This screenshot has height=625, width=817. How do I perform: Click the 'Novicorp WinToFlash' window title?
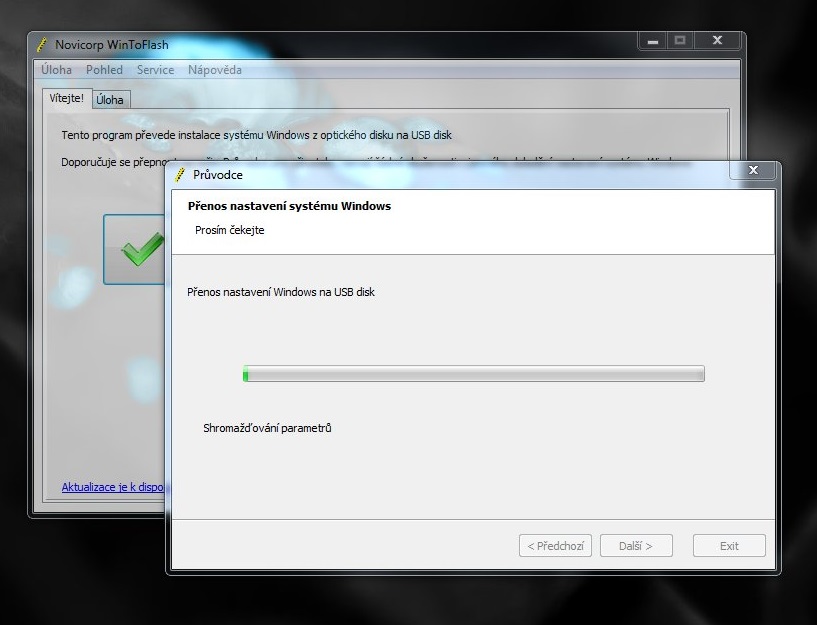(112, 45)
